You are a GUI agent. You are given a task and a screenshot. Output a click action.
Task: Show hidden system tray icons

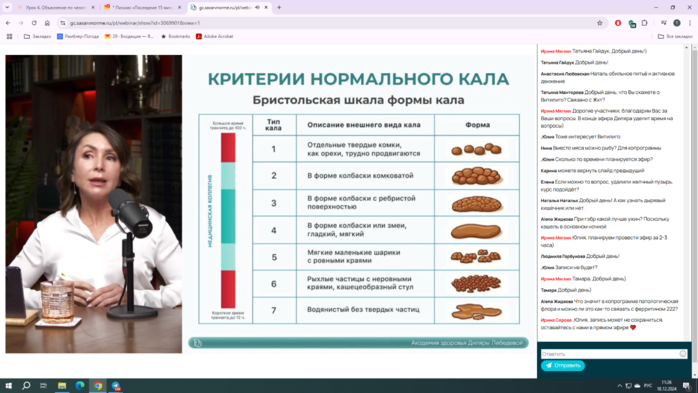click(619, 386)
